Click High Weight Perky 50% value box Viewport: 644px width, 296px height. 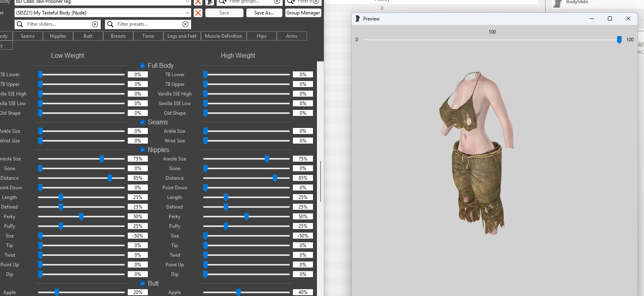click(x=303, y=217)
